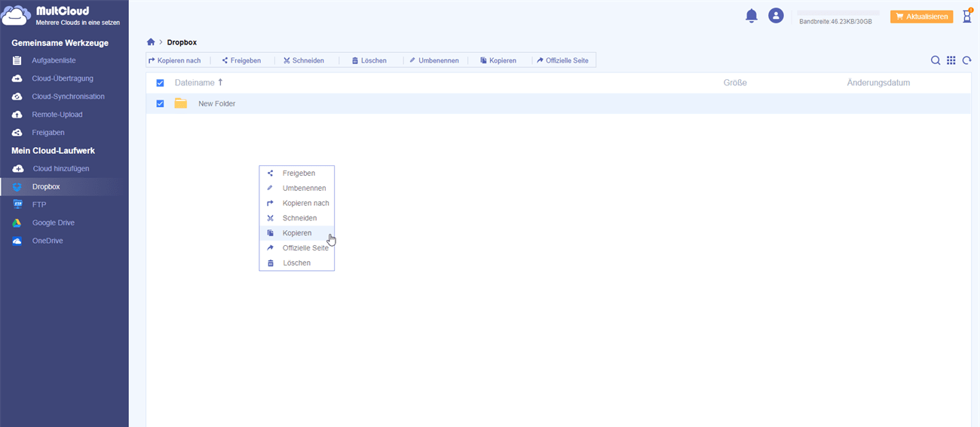Click Offizielle Seite in the toolbar
The image size is (980, 427).
coord(562,60)
